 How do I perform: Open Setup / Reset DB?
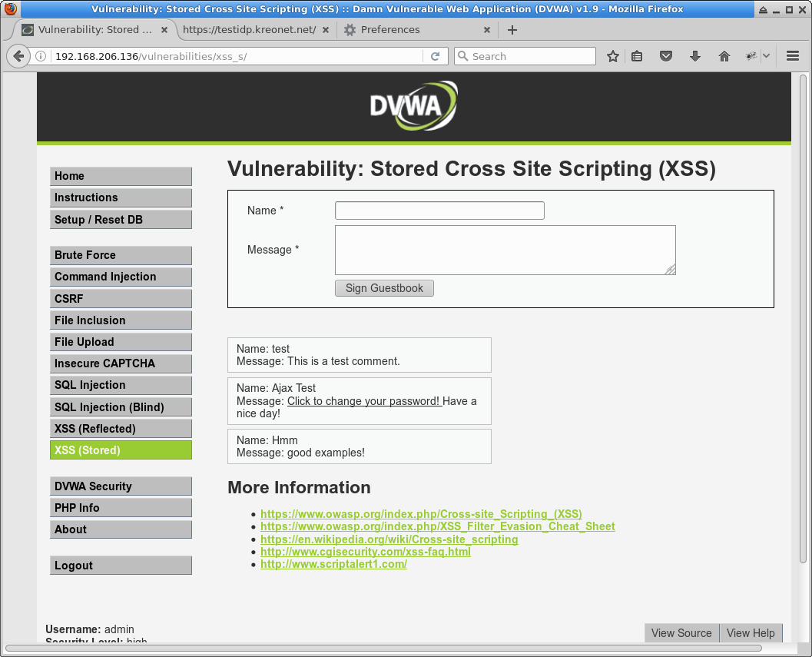(121, 220)
